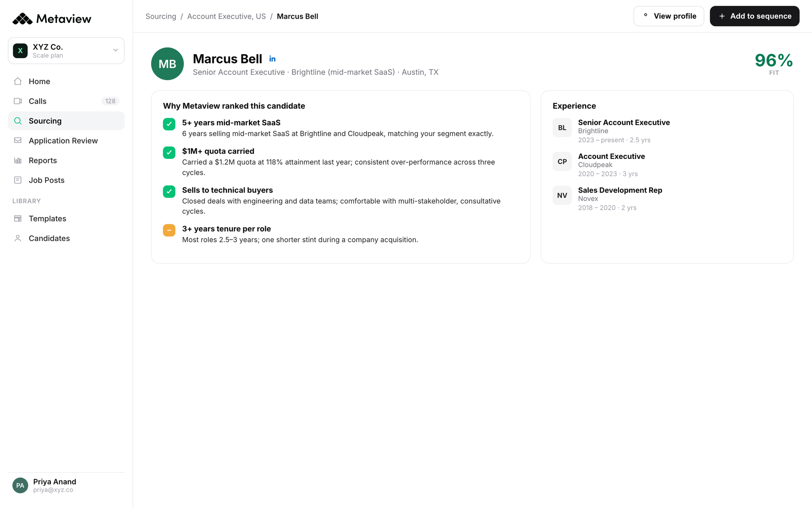Viewport: 812px width, 508px height.
Task: Click the NV Novex company badge
Action: pyautogui.click(x=562, y=195)
